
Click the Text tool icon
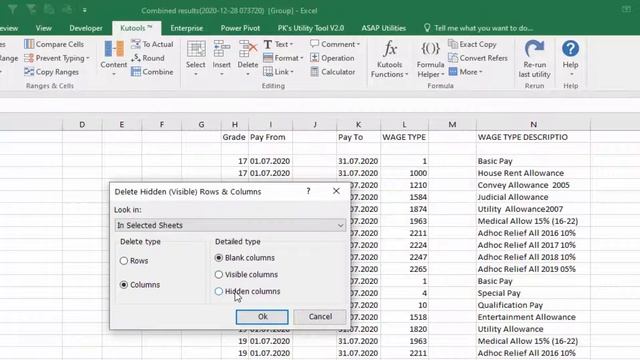pyautogui.click(x=268, y=44)
